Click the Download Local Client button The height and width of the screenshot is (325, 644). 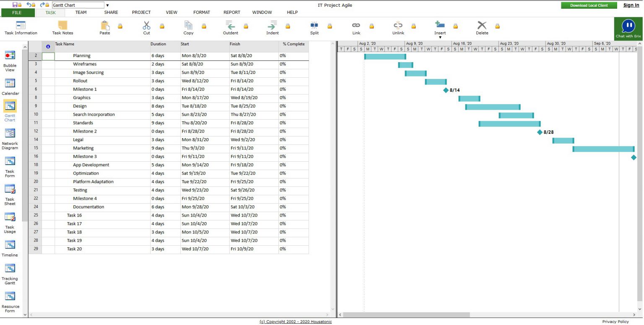[589, 5]
